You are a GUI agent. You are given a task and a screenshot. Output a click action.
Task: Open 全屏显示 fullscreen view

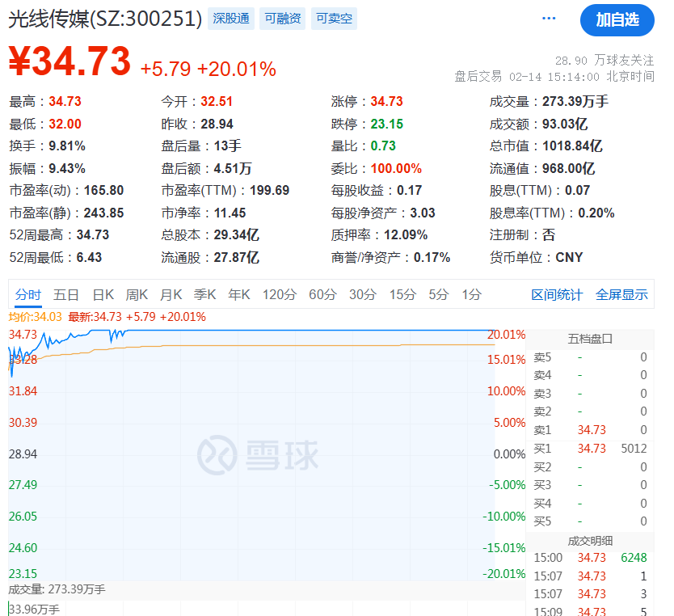[x=621, y=294]
